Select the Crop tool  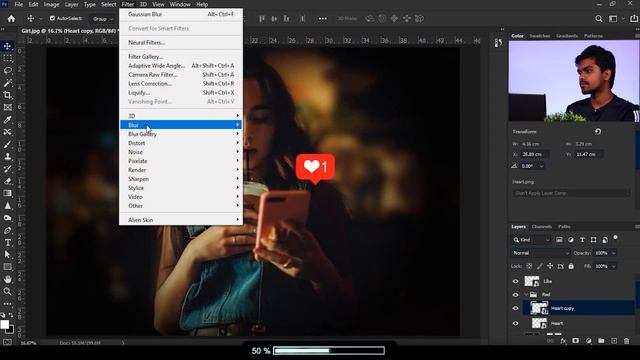(x=7, y=95)
